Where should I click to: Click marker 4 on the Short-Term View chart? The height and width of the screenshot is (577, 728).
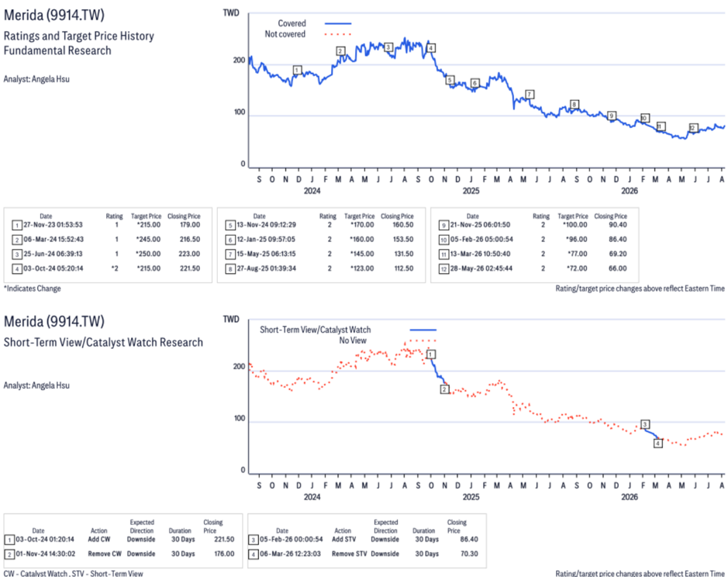(658, 443)
